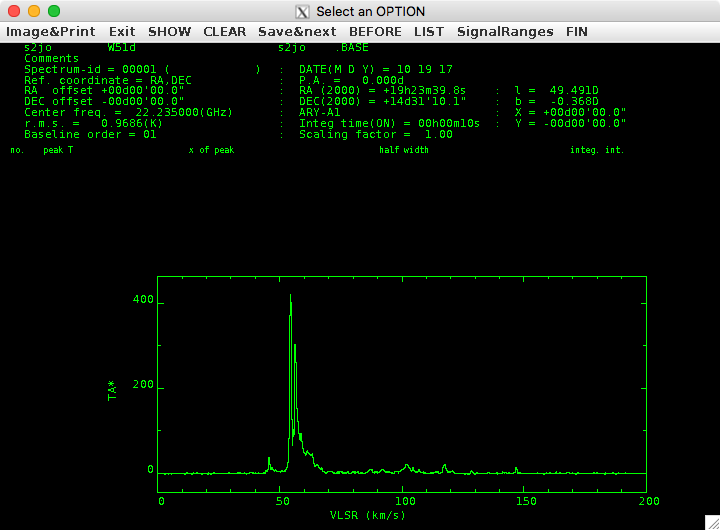Click the '400' y-axis tick label

click(143, 299)
